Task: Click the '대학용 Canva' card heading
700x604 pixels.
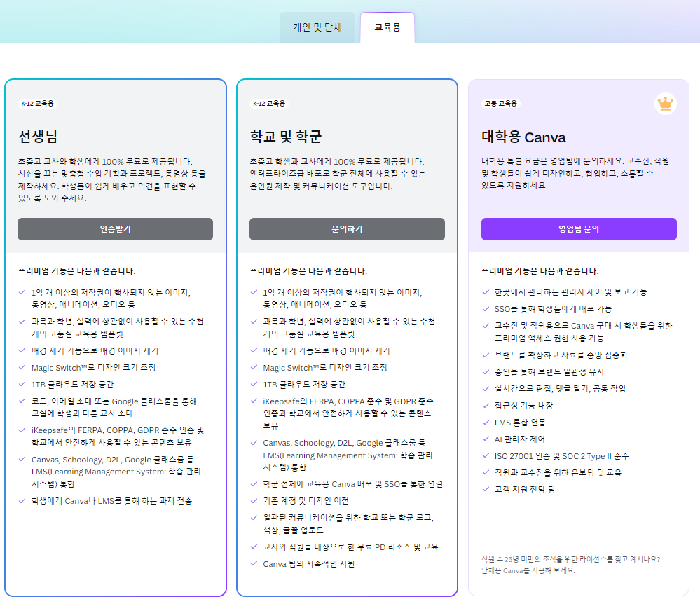Action: click(x=523, y=137)
